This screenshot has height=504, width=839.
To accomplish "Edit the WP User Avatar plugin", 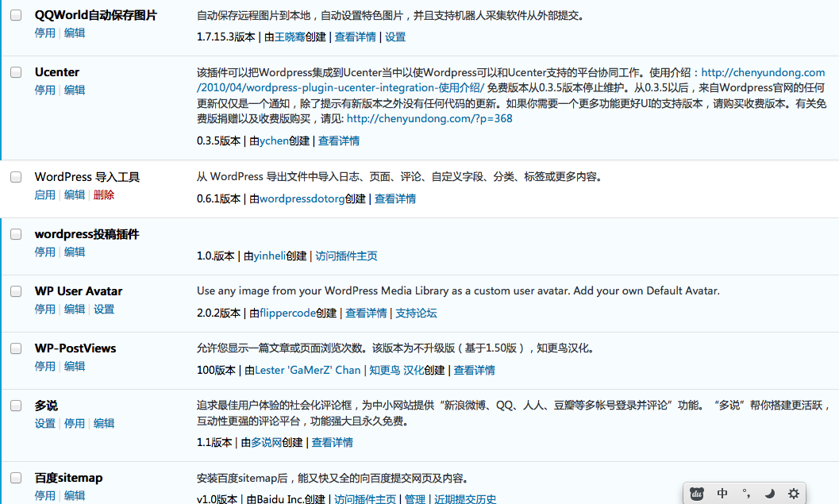I will click(75, 310).
